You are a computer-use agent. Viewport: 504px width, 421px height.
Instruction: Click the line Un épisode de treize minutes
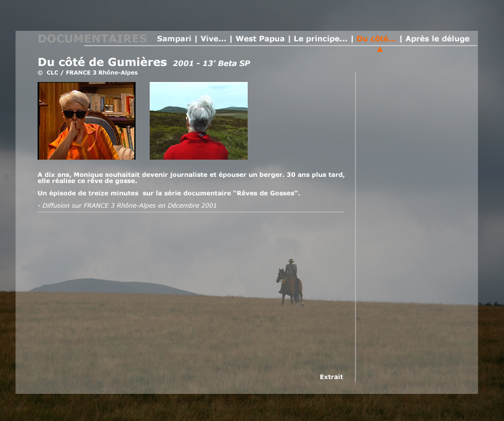pos(169,194)
